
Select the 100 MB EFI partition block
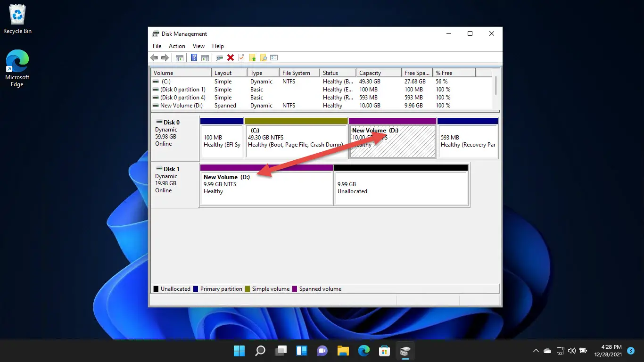tap(222, 138)
